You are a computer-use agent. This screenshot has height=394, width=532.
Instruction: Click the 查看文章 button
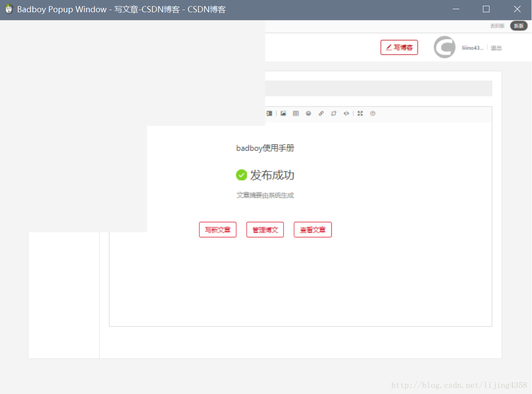click(x=313, y=230)
